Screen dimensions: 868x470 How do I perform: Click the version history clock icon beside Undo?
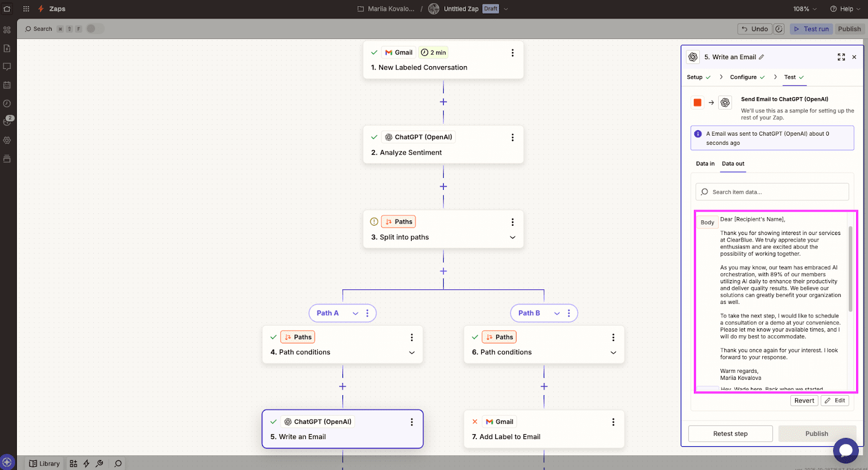pos(779,29)
